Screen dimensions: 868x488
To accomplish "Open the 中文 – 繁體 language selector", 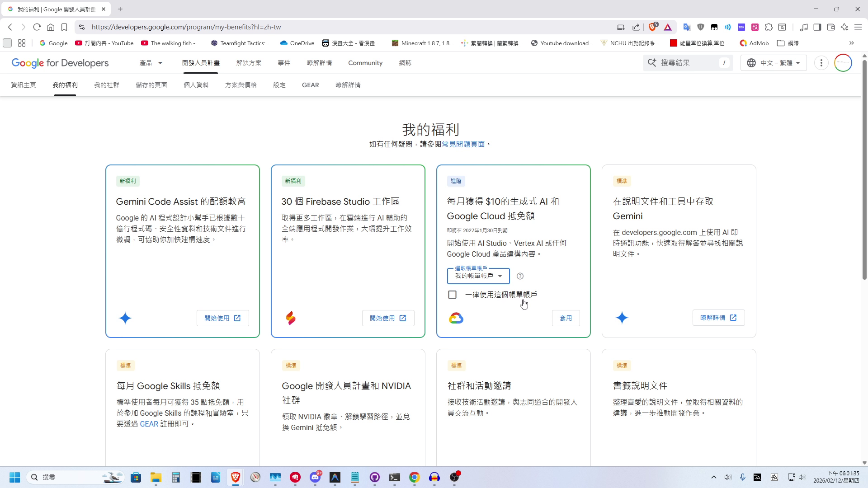I will tap(774, 63).
